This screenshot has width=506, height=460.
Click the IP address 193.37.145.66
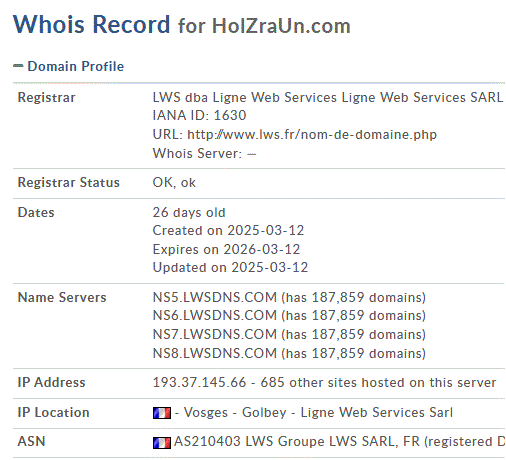point(199,382)
